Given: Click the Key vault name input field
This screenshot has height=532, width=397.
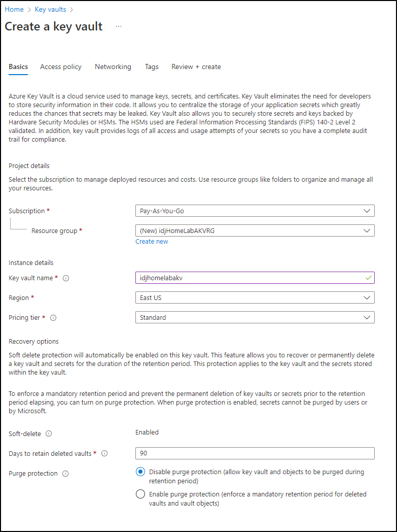Looking at the screenshot, I should coord(255,278).
